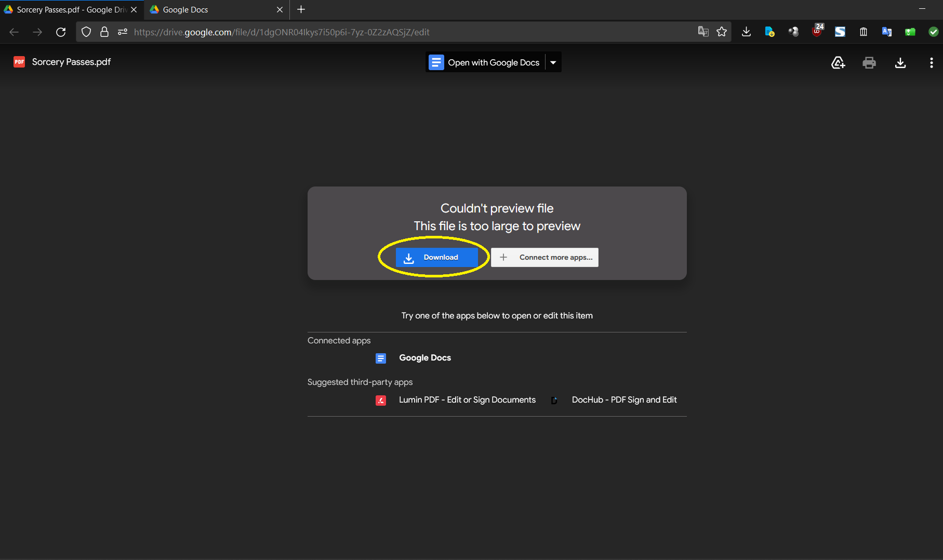Reload the current page
This screenshot has width=943, height=560.
pyautogui.click(x=61, y=32)
